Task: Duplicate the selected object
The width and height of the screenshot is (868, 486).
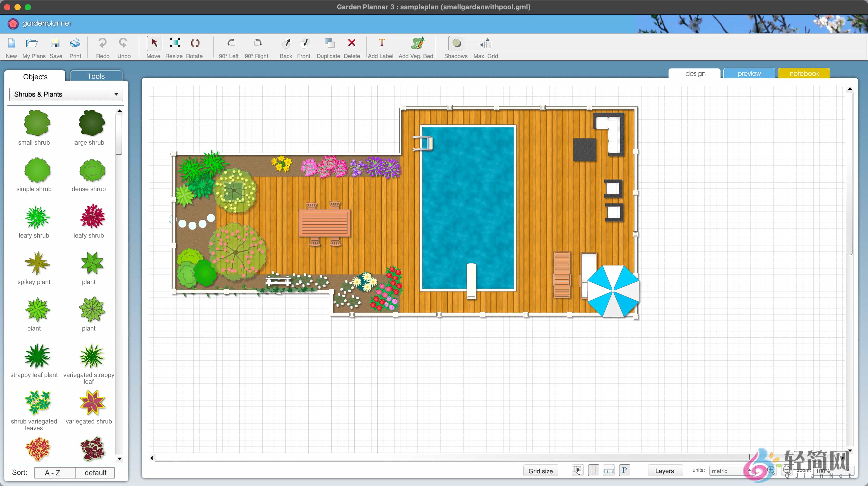Action: (328, 47)
